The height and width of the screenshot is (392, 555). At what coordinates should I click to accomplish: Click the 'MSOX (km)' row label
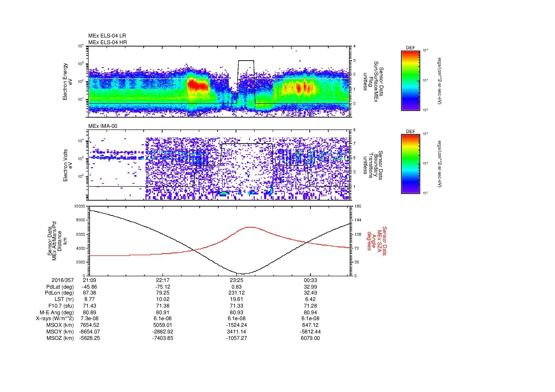tap(60, 325)
